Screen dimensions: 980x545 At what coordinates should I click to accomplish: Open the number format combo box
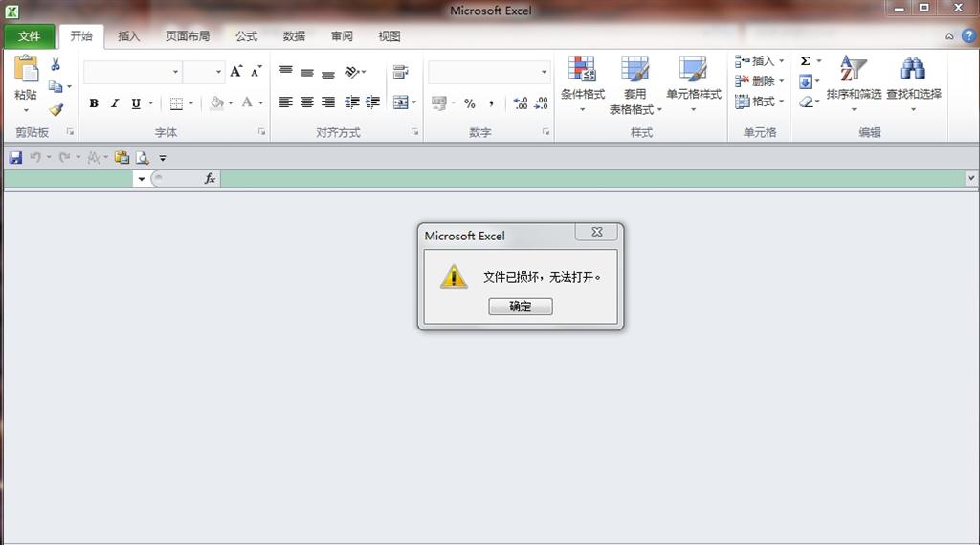489,72
